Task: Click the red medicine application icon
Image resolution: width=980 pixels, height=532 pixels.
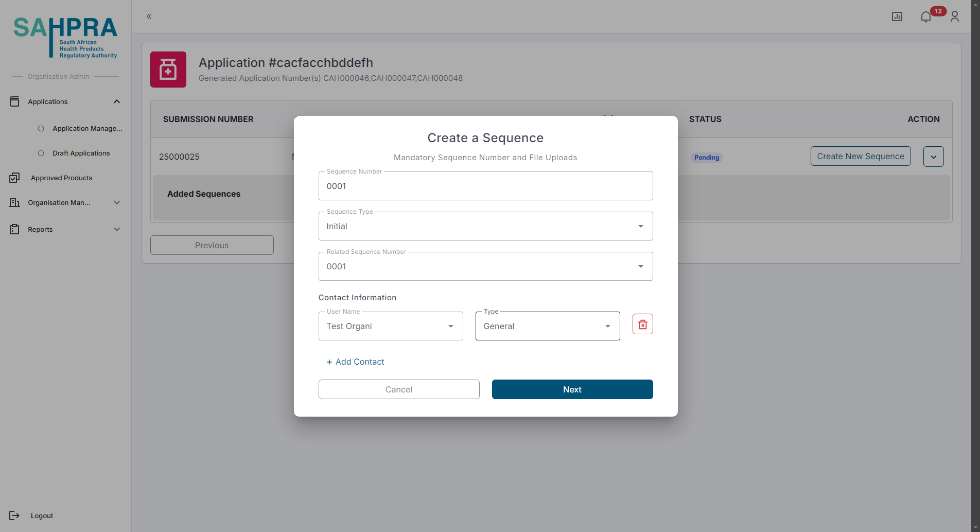Action: 168,70
